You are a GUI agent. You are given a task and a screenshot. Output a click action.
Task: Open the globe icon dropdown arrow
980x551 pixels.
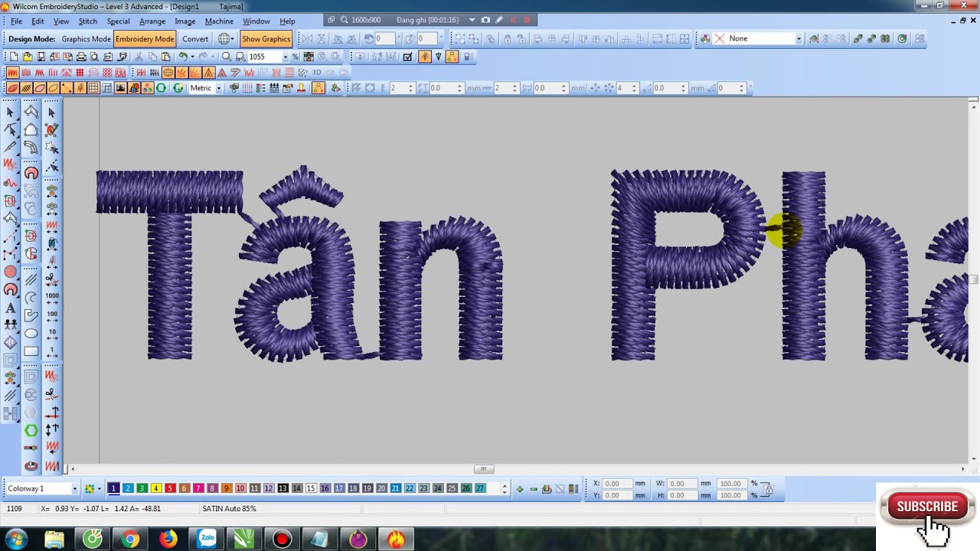coord(234,39)
